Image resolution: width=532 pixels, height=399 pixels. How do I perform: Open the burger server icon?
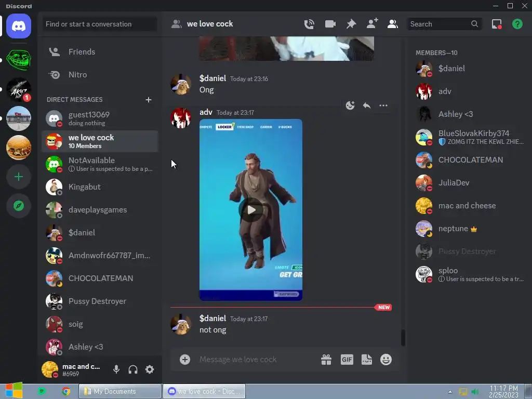(19, 148)
